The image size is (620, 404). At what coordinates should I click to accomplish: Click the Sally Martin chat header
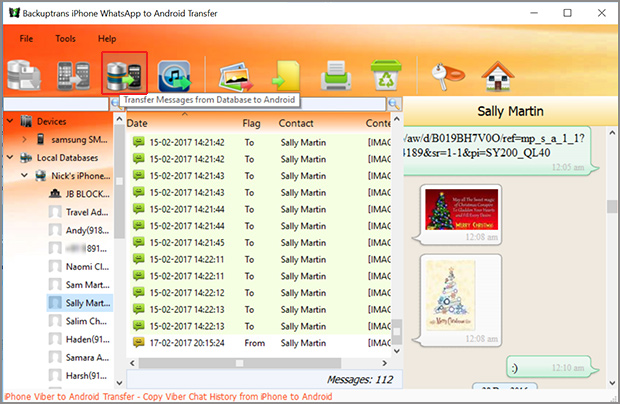coord(510,111)
